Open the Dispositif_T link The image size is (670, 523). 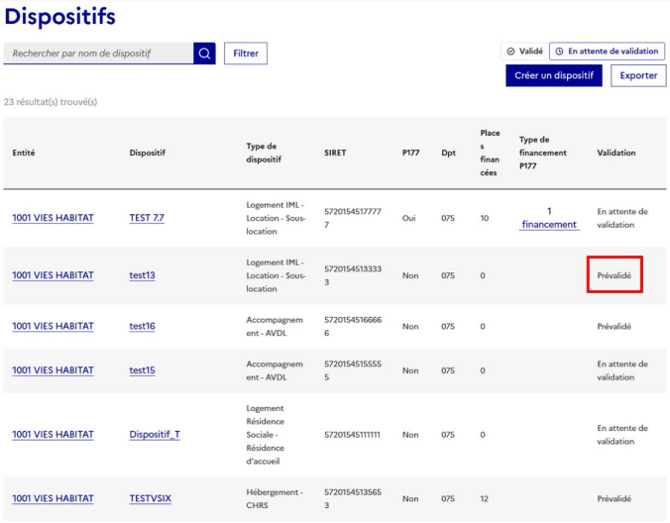pyautogui.click(x=155, y=435)
